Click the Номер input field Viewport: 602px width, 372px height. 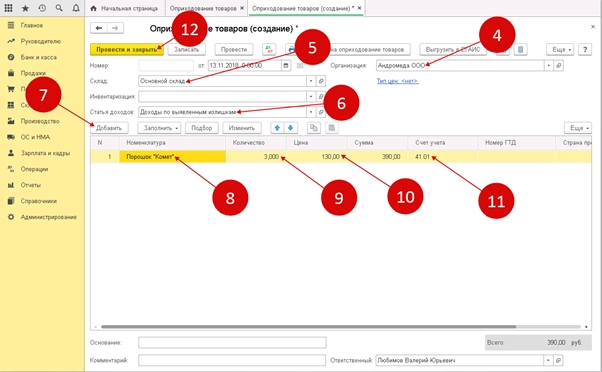point(166,66)
